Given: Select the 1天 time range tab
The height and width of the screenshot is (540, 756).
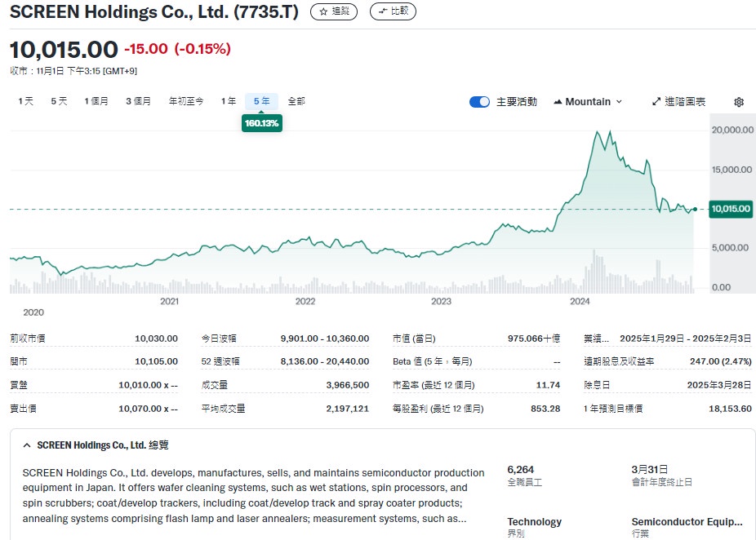Looking at the screenshot, I should [x=26, y=101].
